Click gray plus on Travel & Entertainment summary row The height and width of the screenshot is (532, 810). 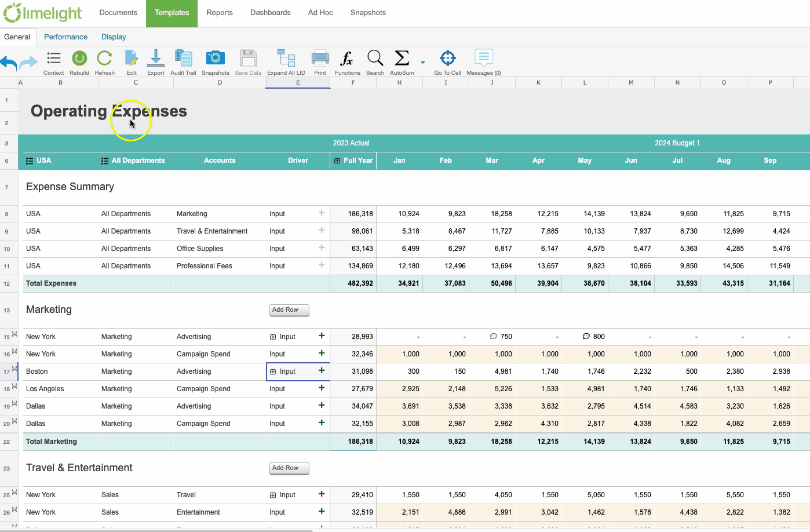click(x=322, y=230)
